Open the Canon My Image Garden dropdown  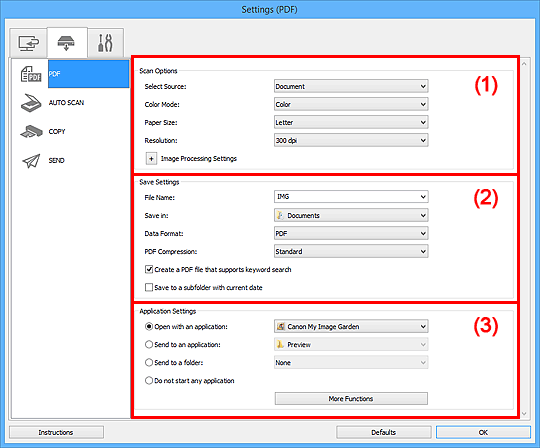(351, 326)
